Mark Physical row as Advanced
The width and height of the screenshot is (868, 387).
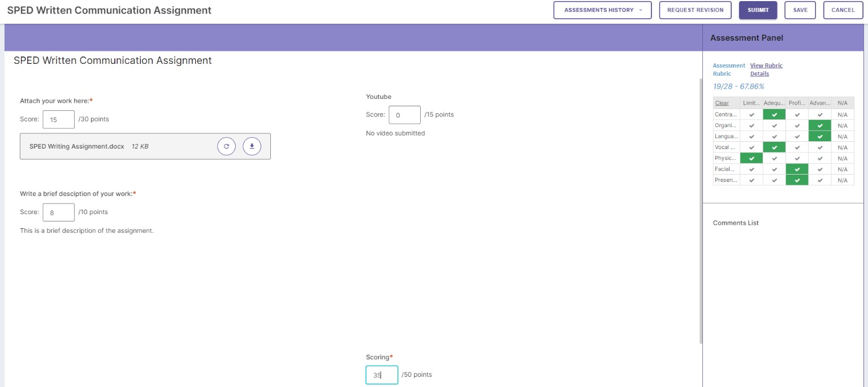tap(820, 158)
